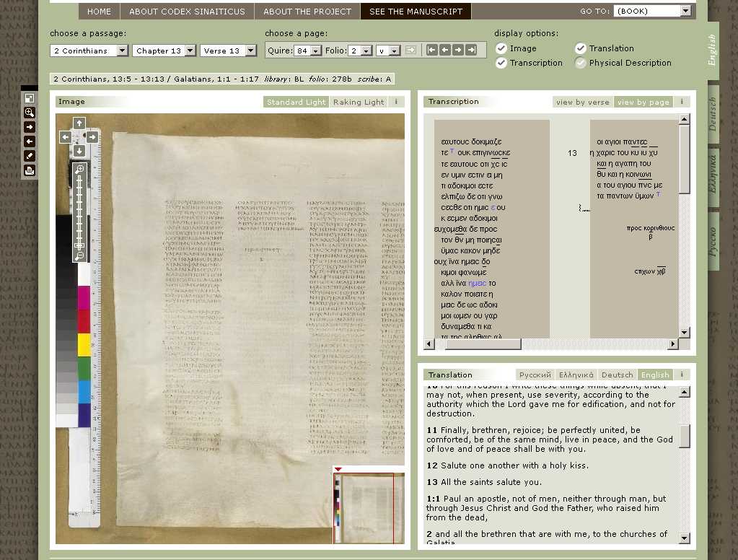Open the recto/verso dropdown showing v
738x560 pixels.
coord(388,51)
